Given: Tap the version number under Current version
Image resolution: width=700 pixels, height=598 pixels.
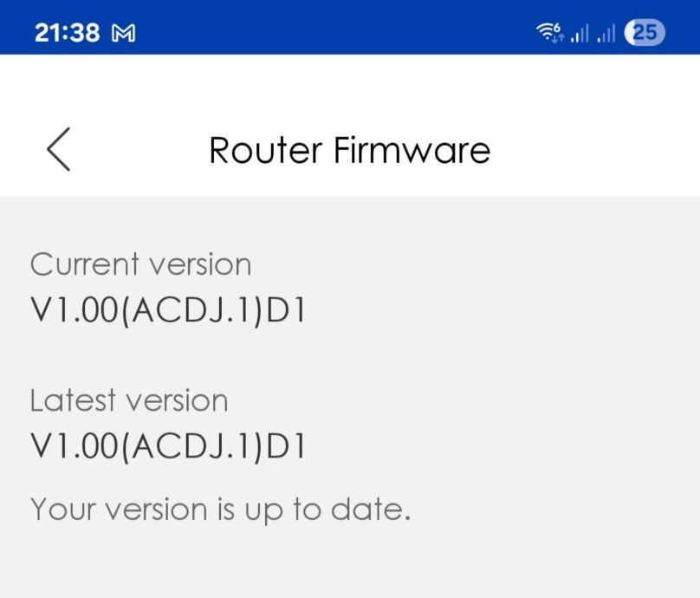Looking at the screenshot, I should 167,309.
